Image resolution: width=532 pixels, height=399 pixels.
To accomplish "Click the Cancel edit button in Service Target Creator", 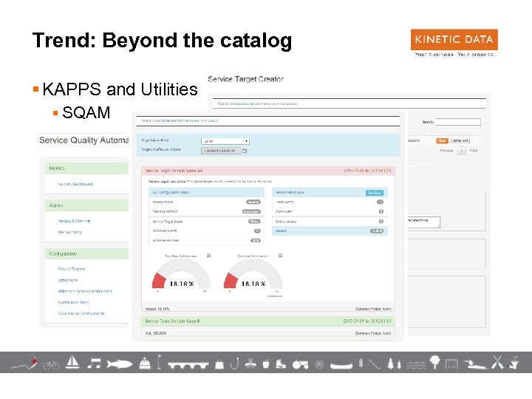I will coord(460,140).
